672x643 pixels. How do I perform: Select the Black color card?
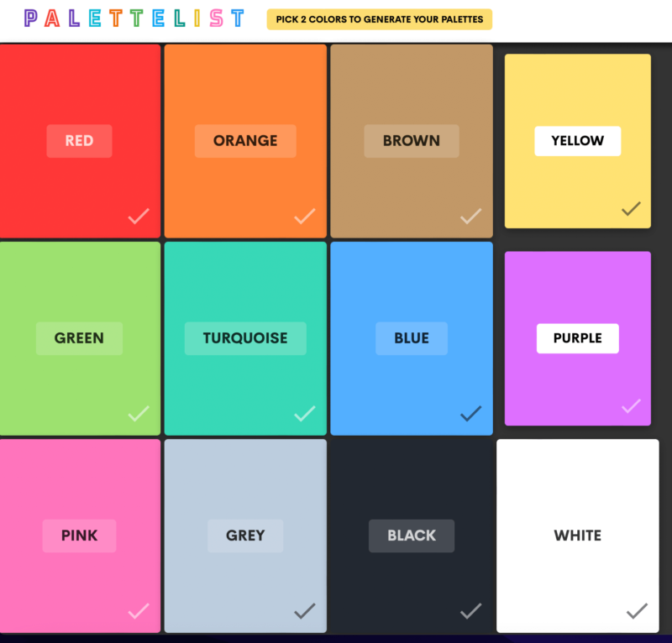pos(412,536)
